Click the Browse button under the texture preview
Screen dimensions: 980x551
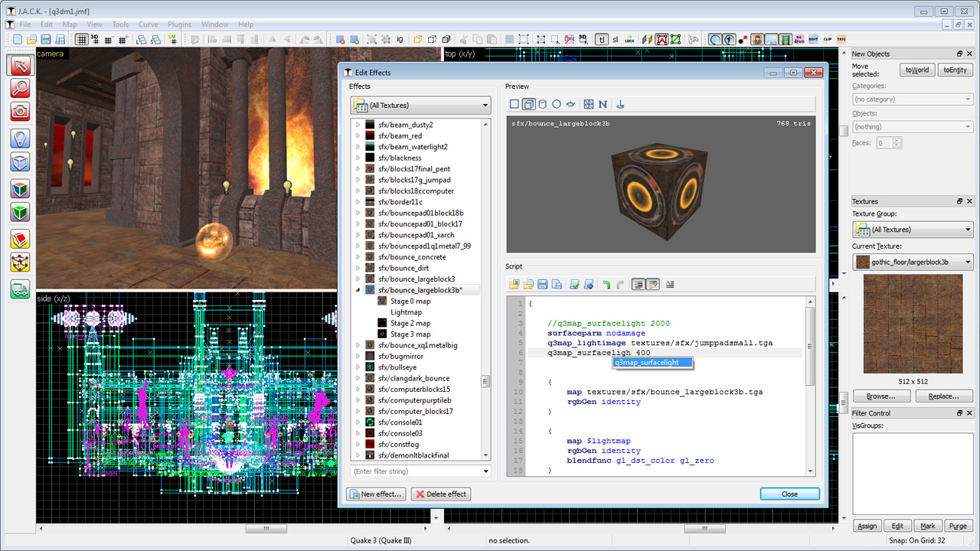click(881, 396)
